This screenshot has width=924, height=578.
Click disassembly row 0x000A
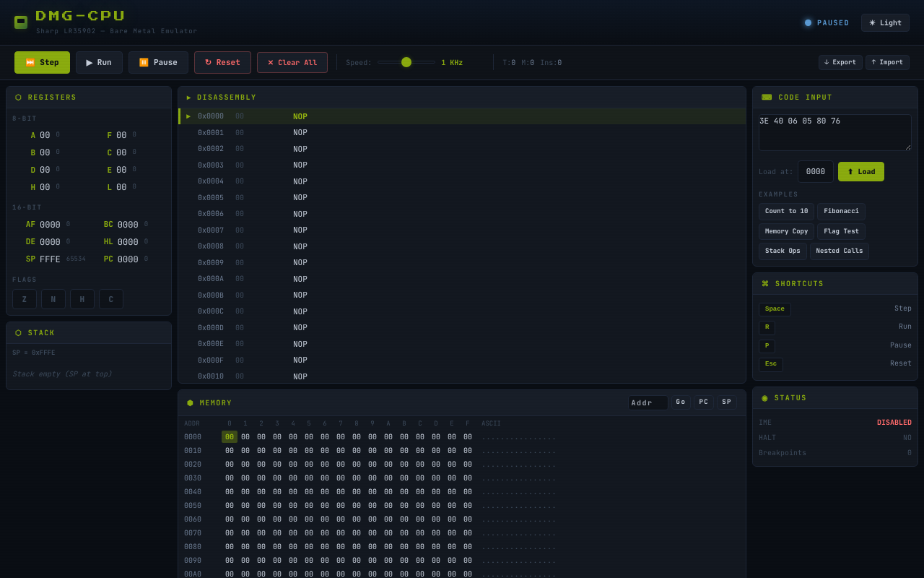[x=462, y=279]
